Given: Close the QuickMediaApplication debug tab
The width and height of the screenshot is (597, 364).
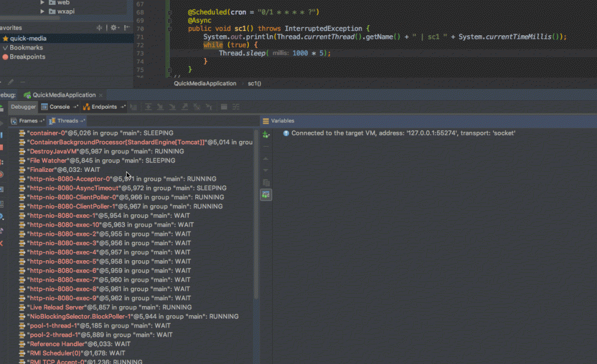Looking at the screenshot, I should (101, 95).
